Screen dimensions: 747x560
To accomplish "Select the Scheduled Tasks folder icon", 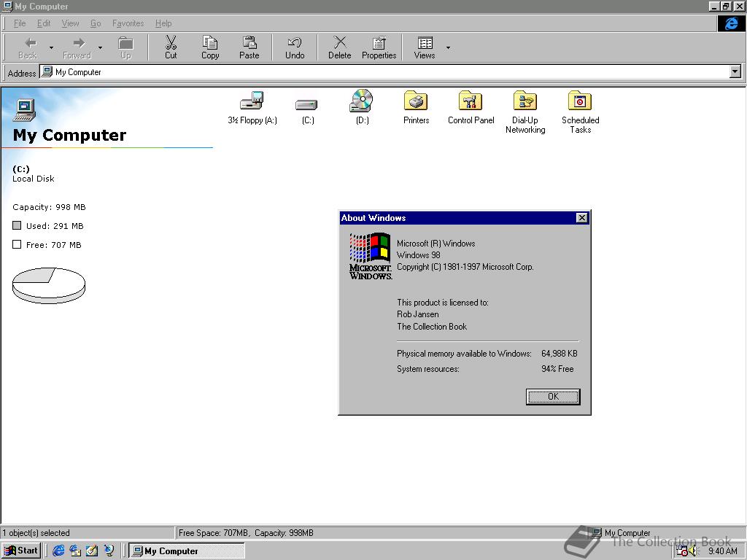I will [580, 101].
